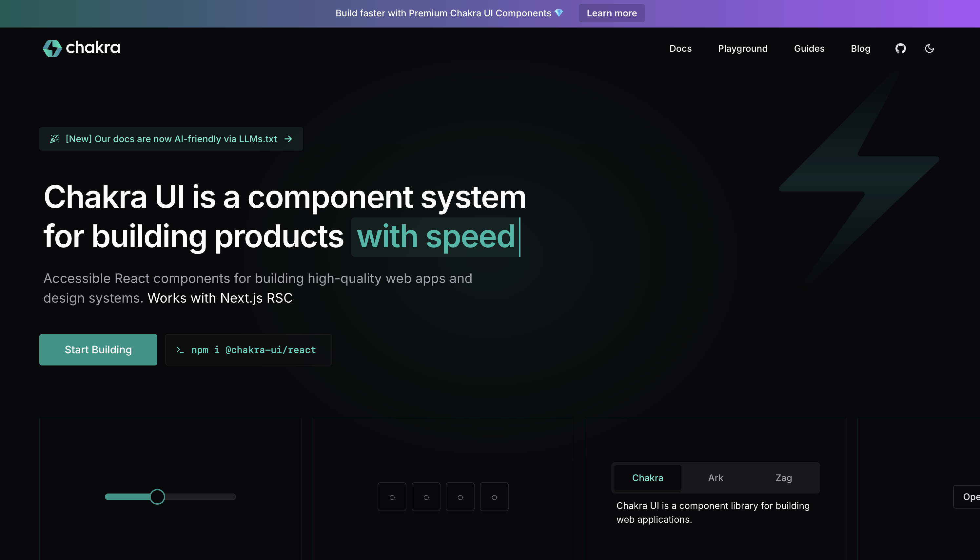Image resolution: width=980 pixels, height=560 pixels.
Task: Click the 'Chakra UI is a component library' tab description
Action: (713, 512)
